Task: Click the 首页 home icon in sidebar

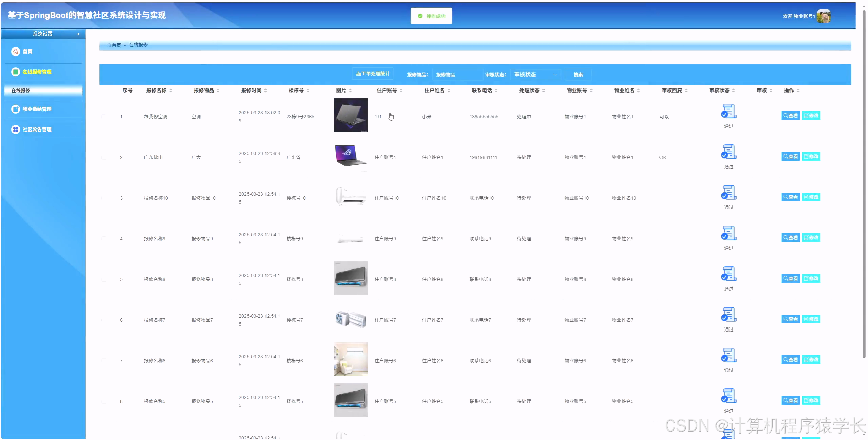Action: [16, 52]
